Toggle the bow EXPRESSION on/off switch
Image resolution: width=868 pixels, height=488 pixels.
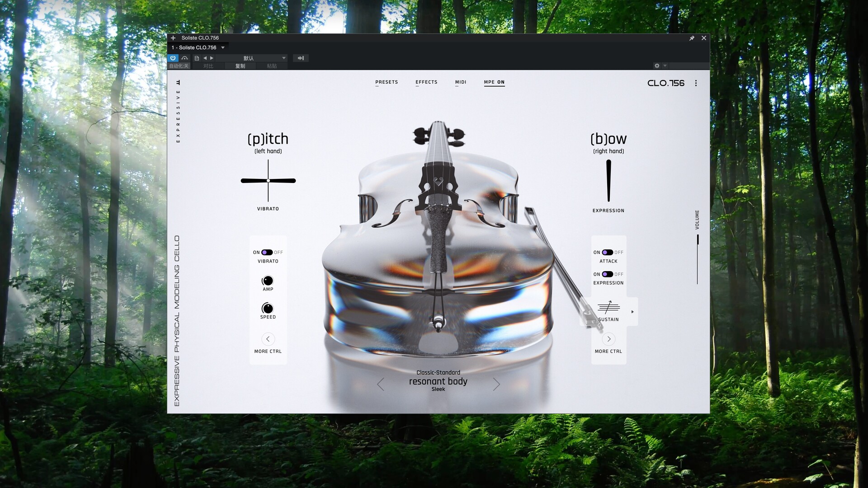(608, 274)
